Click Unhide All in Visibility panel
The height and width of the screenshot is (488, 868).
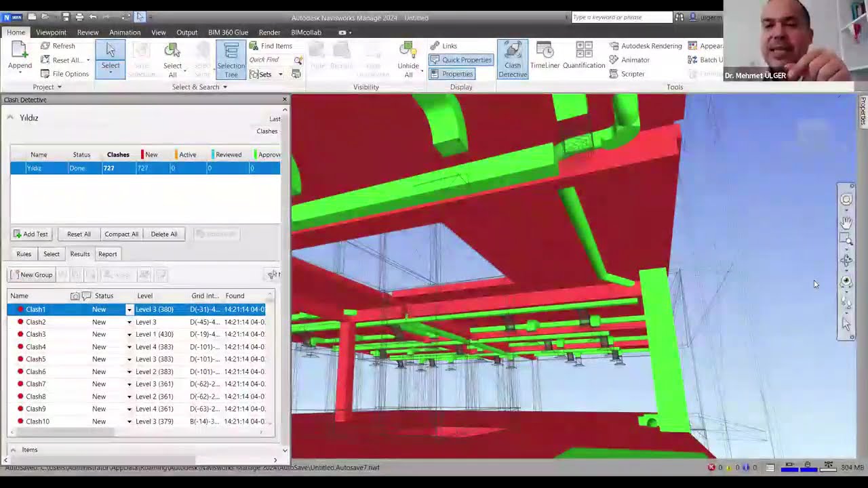[408, 60]
